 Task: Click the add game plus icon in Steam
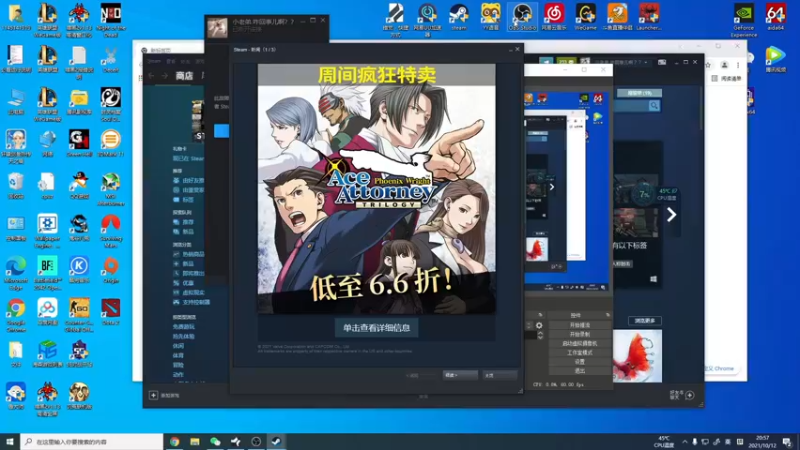click(x=153, y=395)
